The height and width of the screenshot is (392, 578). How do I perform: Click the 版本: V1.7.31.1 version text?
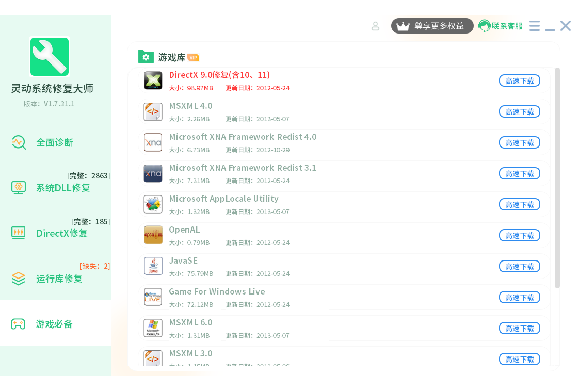click(49, 104)
